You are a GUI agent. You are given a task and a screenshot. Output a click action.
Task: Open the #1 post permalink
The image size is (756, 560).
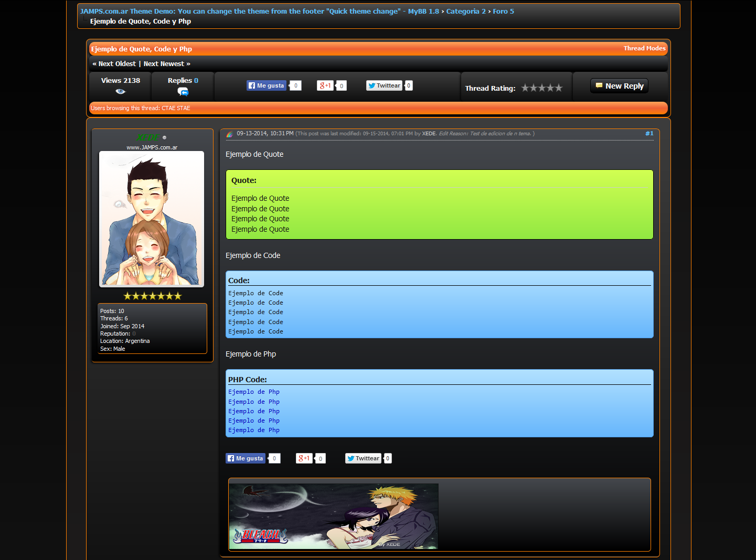click(649, 134)
